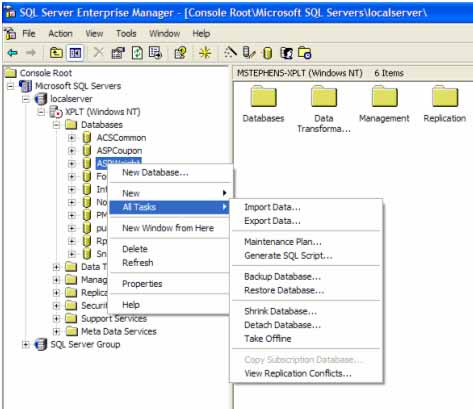Expand the Meta Data Services node
473x409 pixels.
pyautogui.click(x=56, y=331)
